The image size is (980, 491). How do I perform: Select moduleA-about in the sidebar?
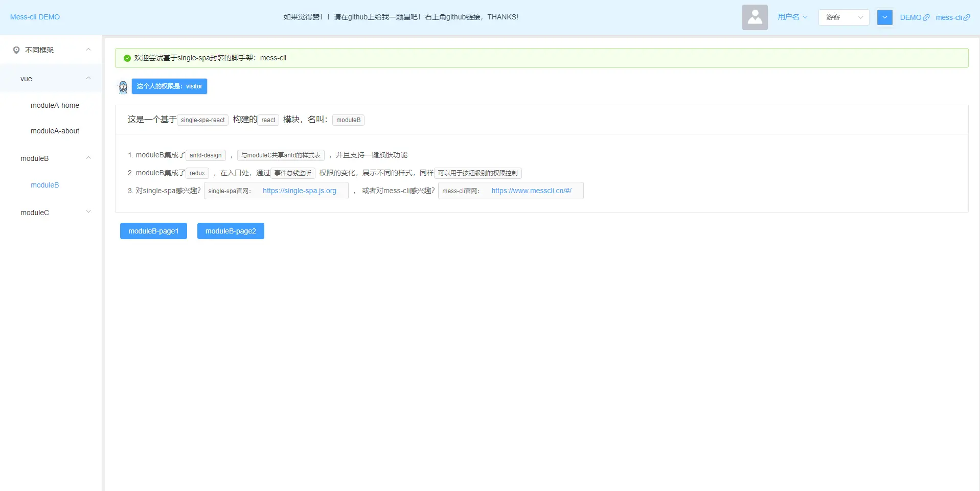pyautogui.click(x=55, y=131)
